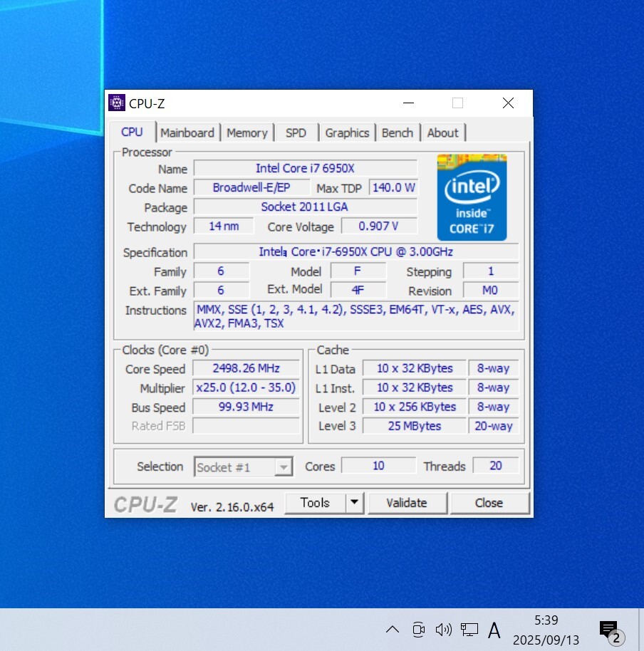The height and width of the screenshot is (651, 644).
Task: Open the Socket #1 selection combo box
Action: tap(244, 467)
